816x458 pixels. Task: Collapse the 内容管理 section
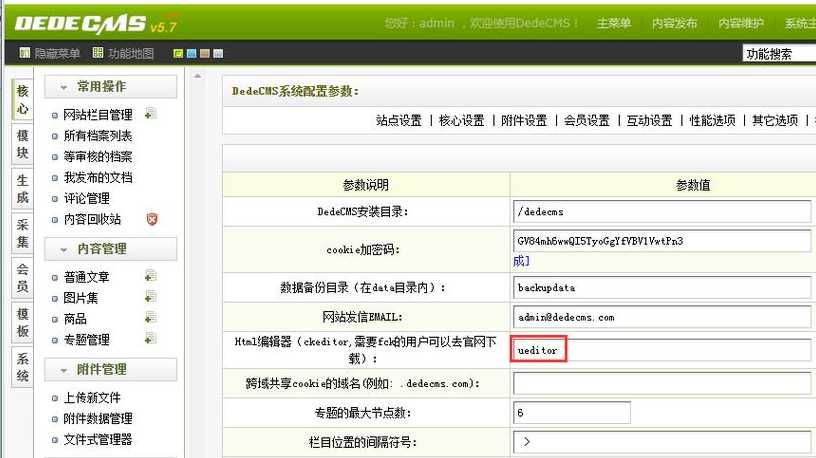[110, 249]
